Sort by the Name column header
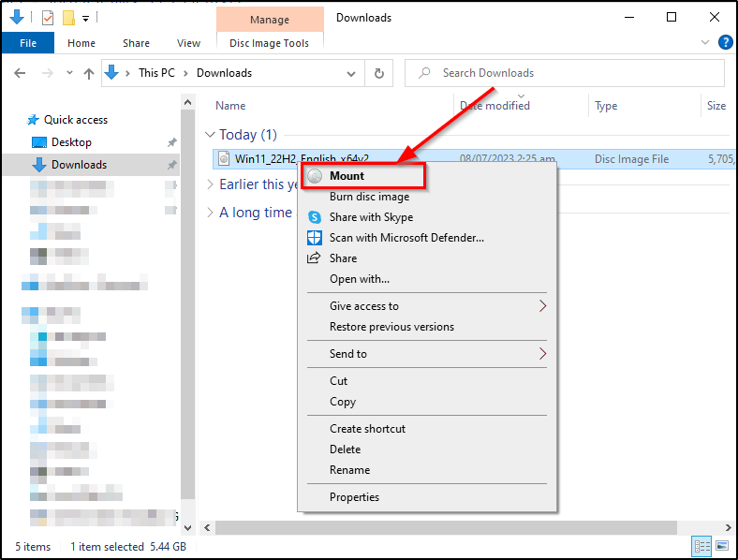The height and width of the screenshot is (560, 738). click(230, 106)
